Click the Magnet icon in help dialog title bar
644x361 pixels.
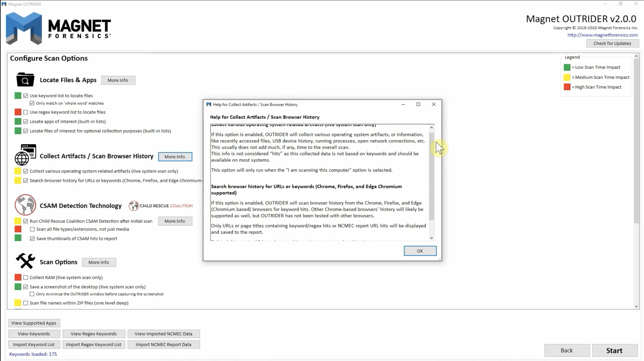pos(209,104)
